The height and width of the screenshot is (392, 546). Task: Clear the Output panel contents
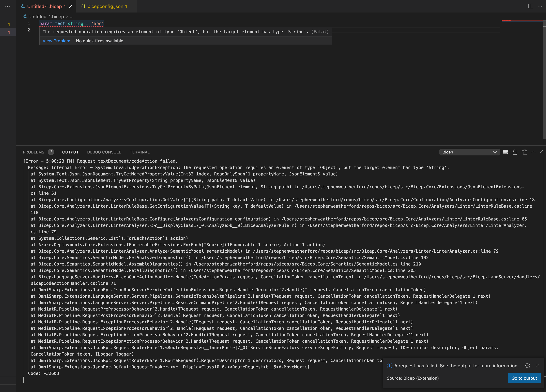pyautogui.click(x=506, y=152)
